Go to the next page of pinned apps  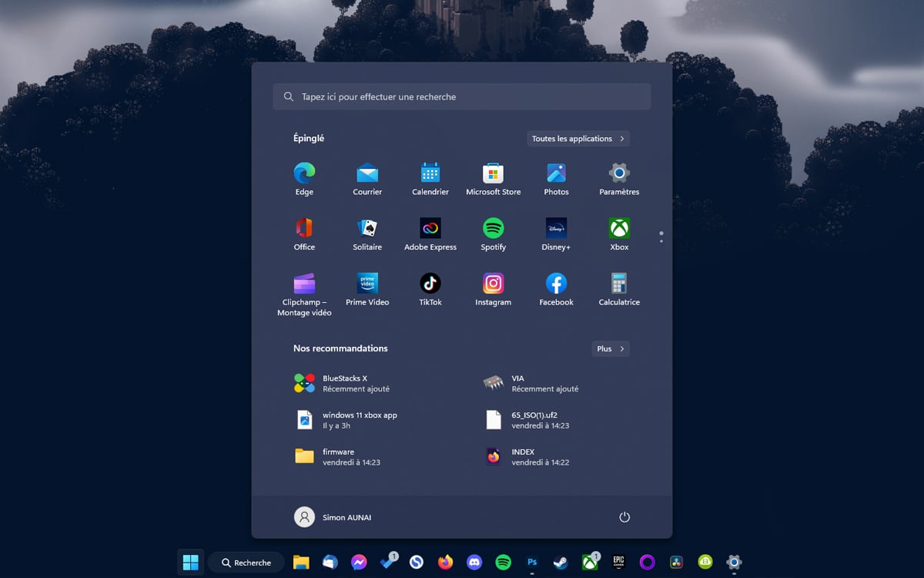click(x=661, y=241)
